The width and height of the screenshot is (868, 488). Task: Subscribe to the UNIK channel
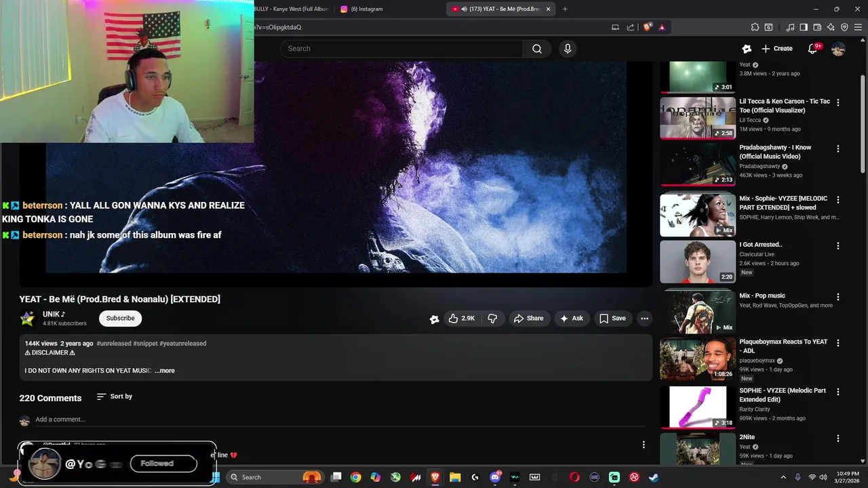[x=120, y=318]
